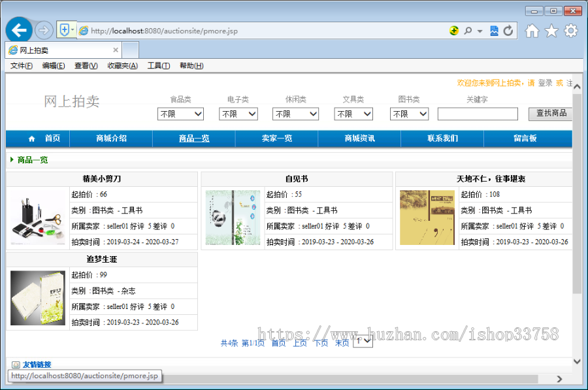Open the 食品类 dropdown
Image resolution: width=588 pixels, height=390 pixels.
pyautogui.click(x=181, y=114)
